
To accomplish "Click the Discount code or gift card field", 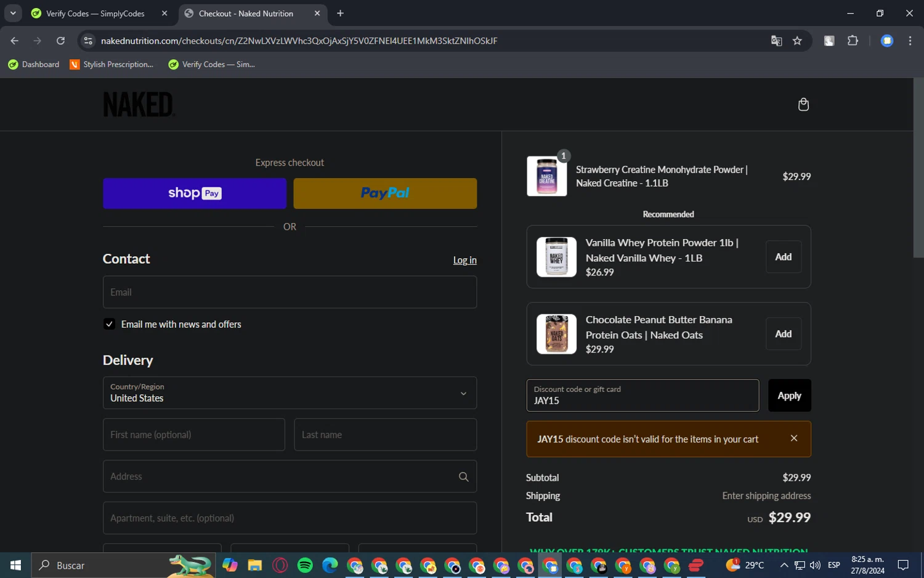I will point(642,395).
